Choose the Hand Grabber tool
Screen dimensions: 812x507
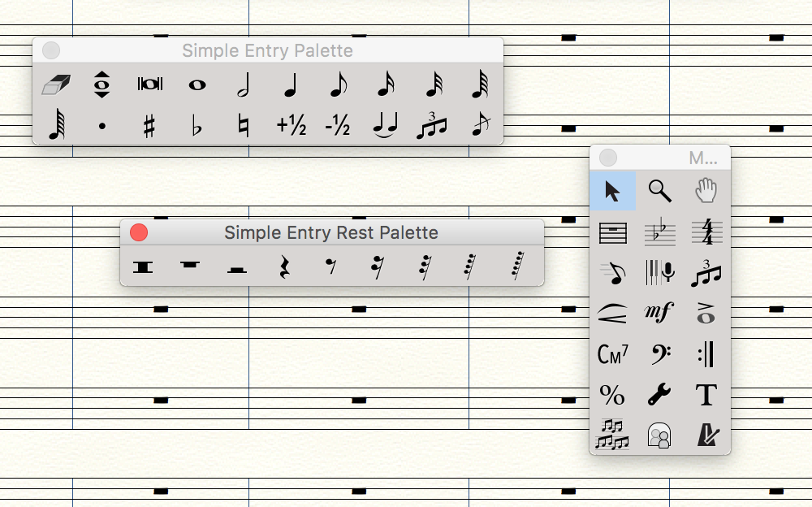706,191
